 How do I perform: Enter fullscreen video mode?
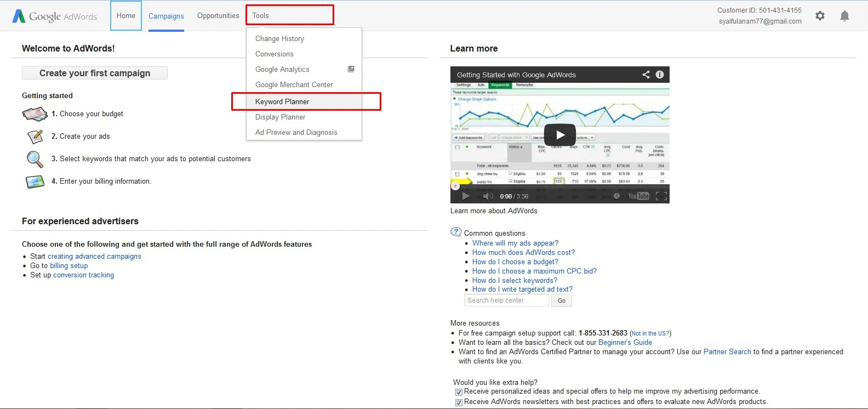click(x=661, y=196)
